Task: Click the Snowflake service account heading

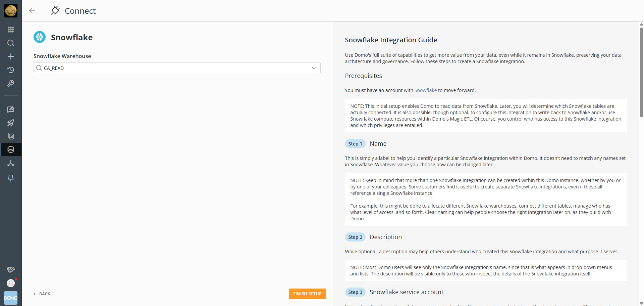Action: pyautogui.click(x=407, y=292)
